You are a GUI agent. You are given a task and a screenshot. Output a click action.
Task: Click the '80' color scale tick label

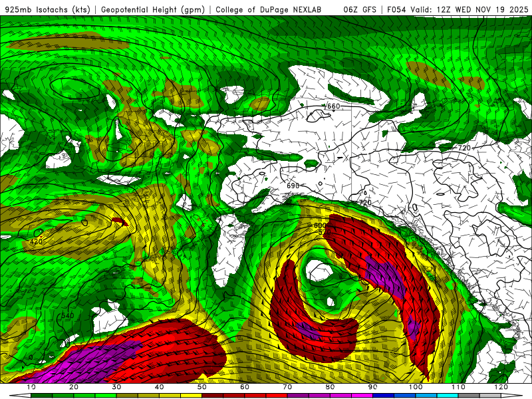tap(330, 387)
